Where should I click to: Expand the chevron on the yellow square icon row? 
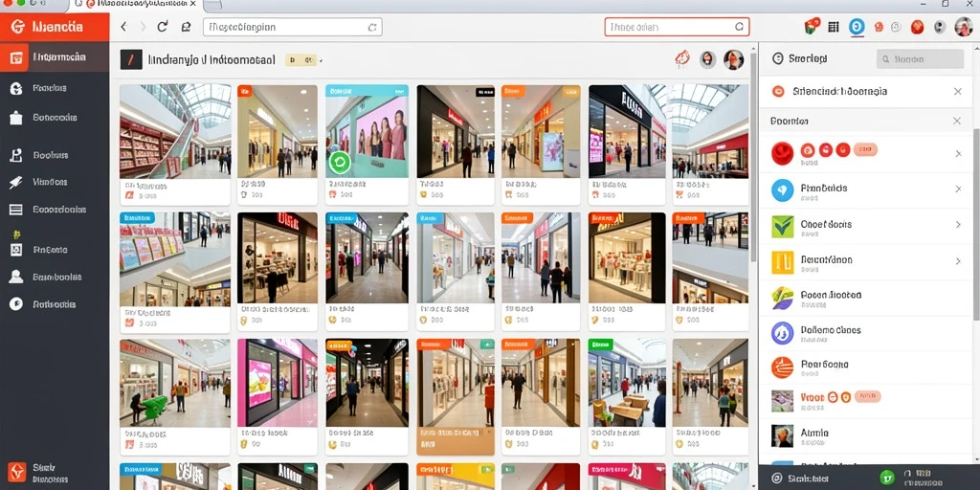pos(958,260)
